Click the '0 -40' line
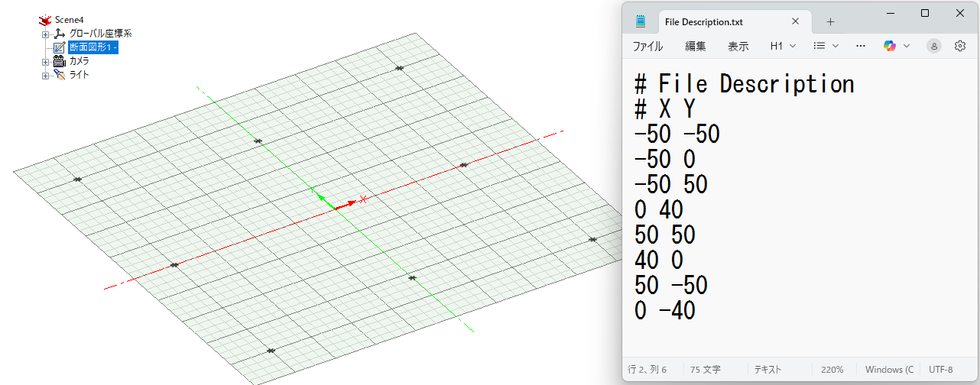The height and width of the screenshot is (385, 980). (x=665, y=310)
